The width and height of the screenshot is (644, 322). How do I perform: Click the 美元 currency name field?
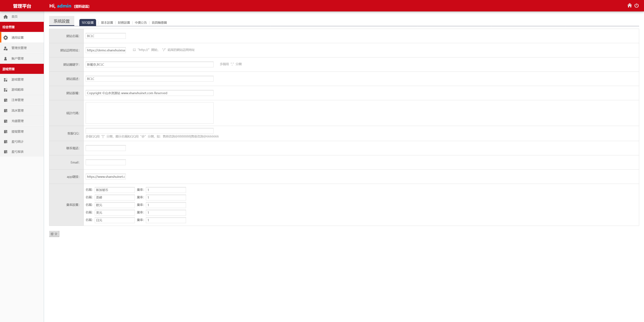(115, 212)
